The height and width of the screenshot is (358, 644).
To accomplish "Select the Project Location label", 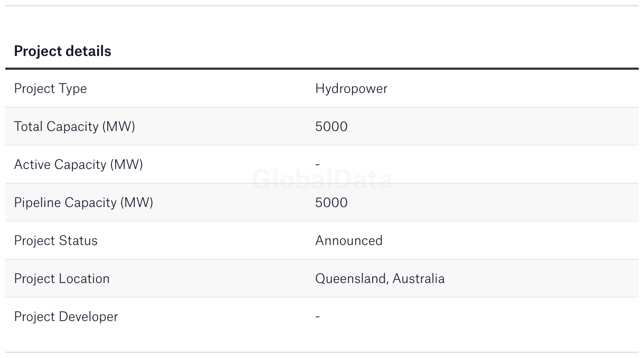I will (62, 279).
